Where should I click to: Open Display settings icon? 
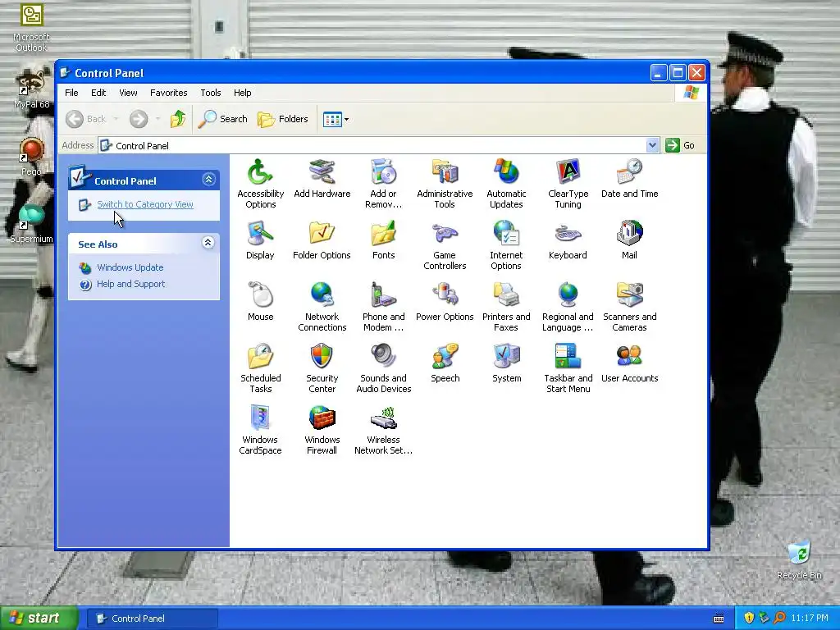260,240
